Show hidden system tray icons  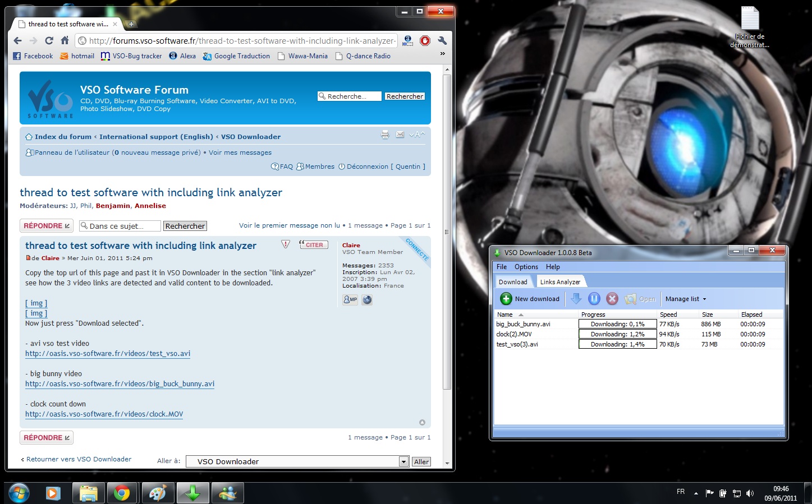pyautogui.click(x=696, y=493)
